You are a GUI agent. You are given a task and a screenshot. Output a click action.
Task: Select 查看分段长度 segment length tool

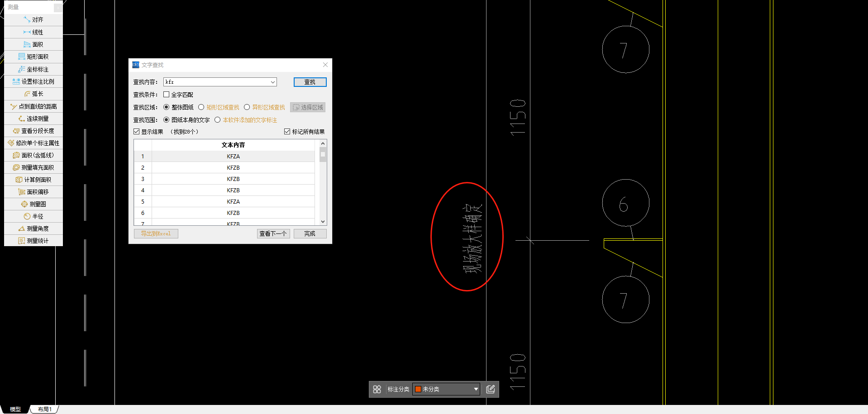[33, 131]
